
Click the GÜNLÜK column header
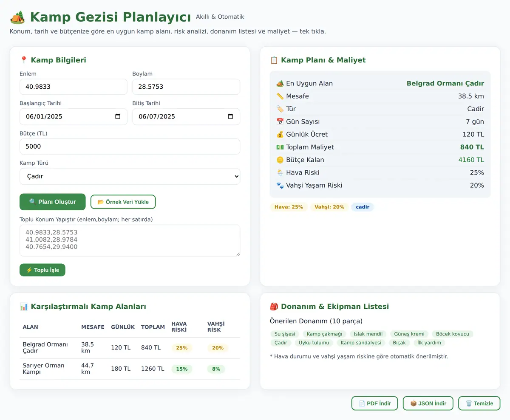point(123,327)
